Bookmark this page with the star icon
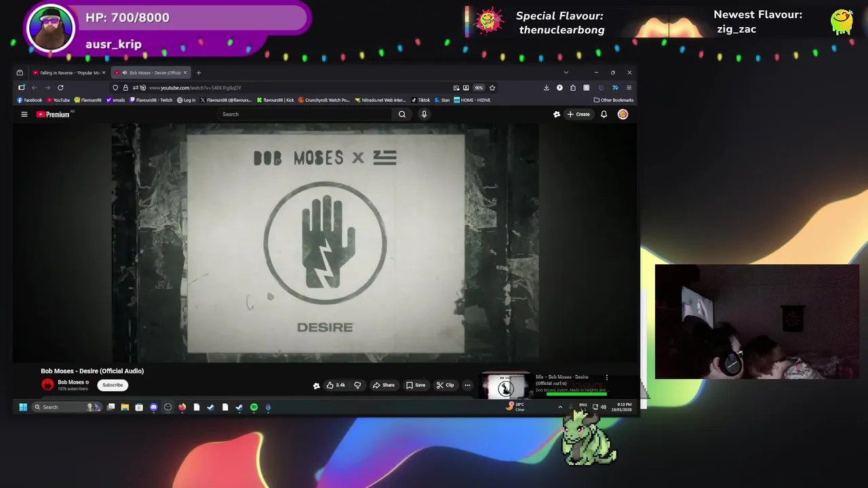 point(492,87)
